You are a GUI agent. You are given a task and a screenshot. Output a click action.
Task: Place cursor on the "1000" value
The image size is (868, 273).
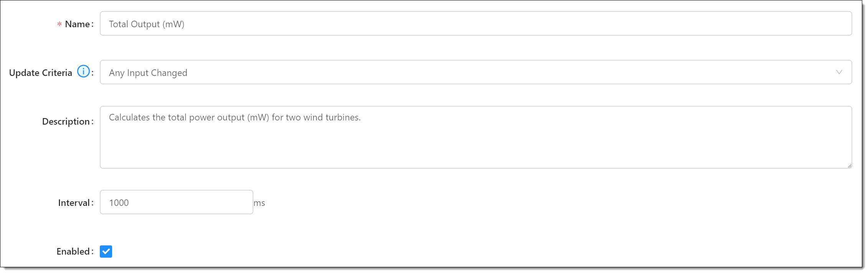tap(119, 203)
